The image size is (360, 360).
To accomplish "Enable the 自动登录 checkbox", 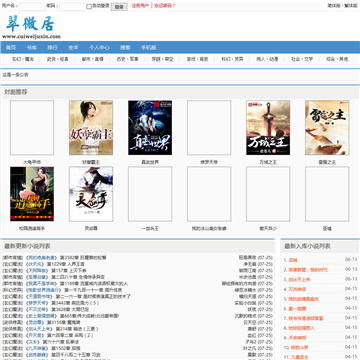I will (x=89, y=6).
